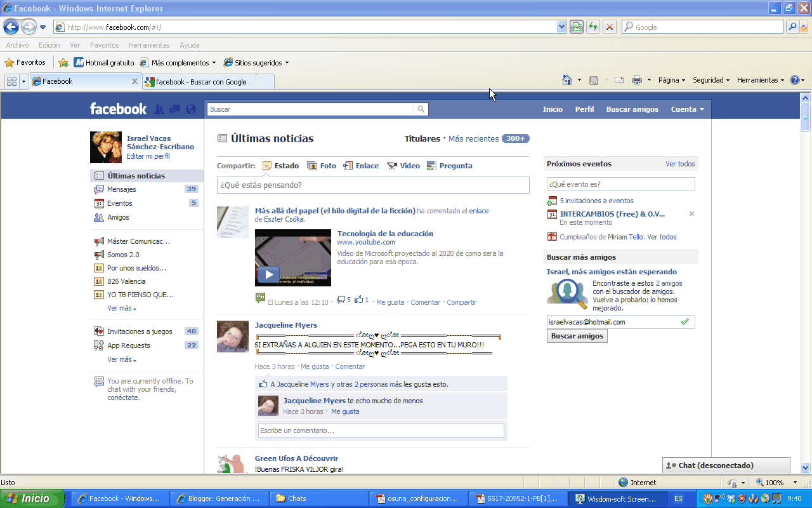The width and height of the screenshot is (812, 508).
Task: Open the Chats folder taskbar button
Action: (318, 498)
